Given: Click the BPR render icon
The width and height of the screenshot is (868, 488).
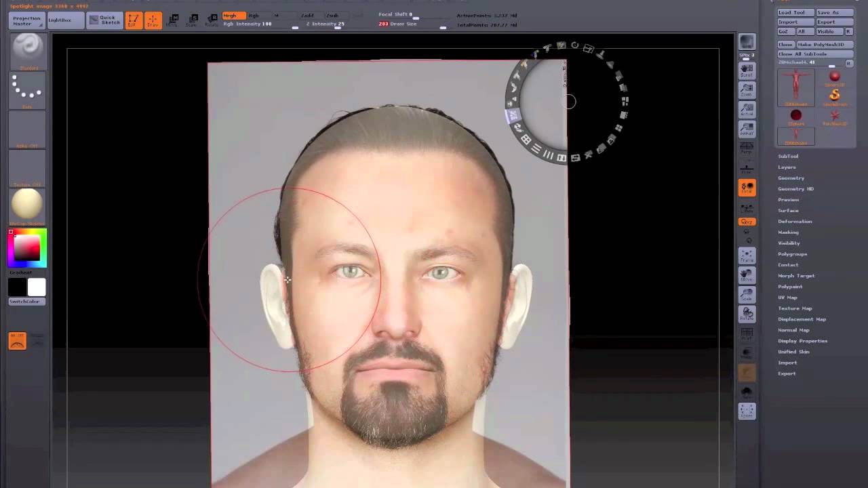Looking at the screenshot, I should [747, 43].
